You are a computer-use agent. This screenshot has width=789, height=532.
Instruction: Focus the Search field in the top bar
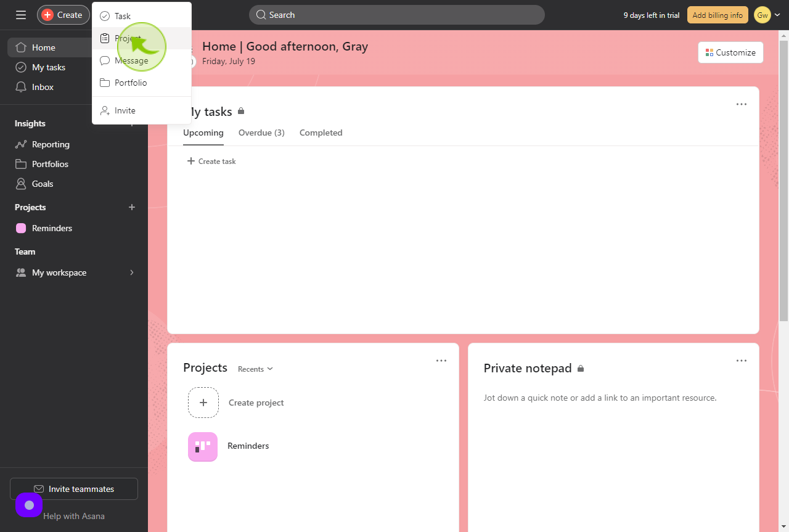397,15
